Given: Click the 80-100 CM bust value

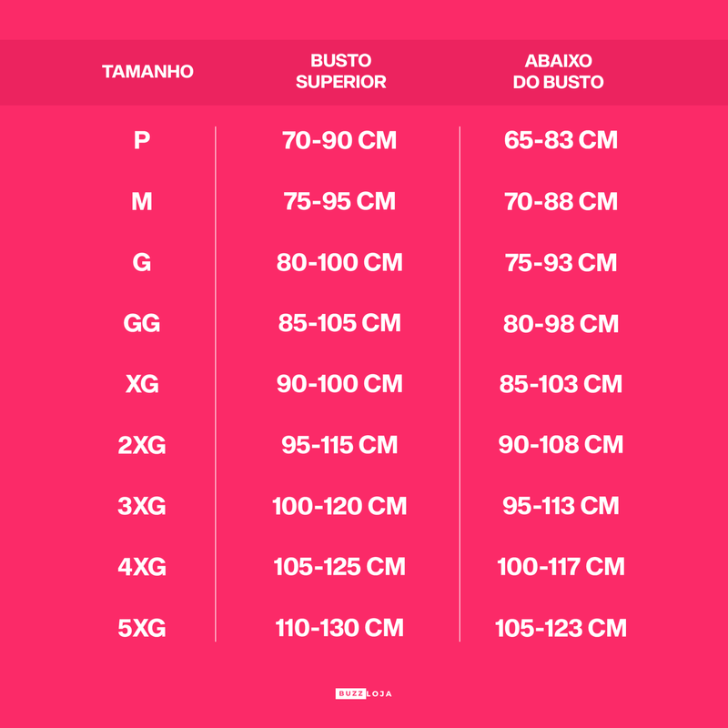Looking at the screenshot, I should click(x=339, y=263).
